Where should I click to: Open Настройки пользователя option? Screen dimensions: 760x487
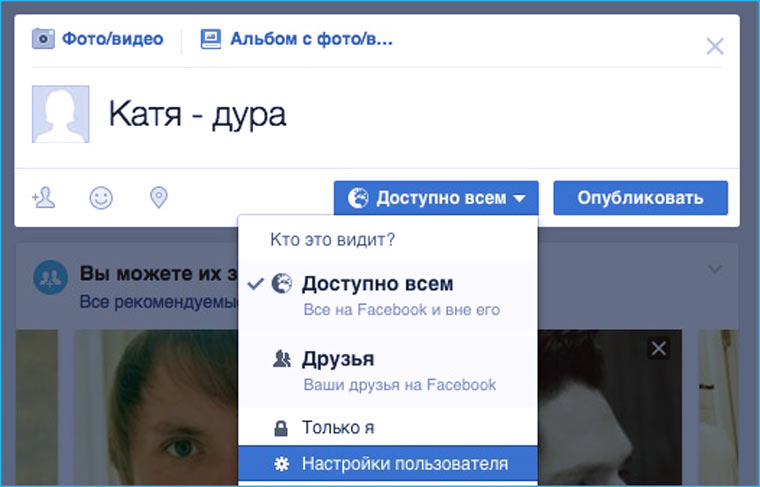[388, 464]
